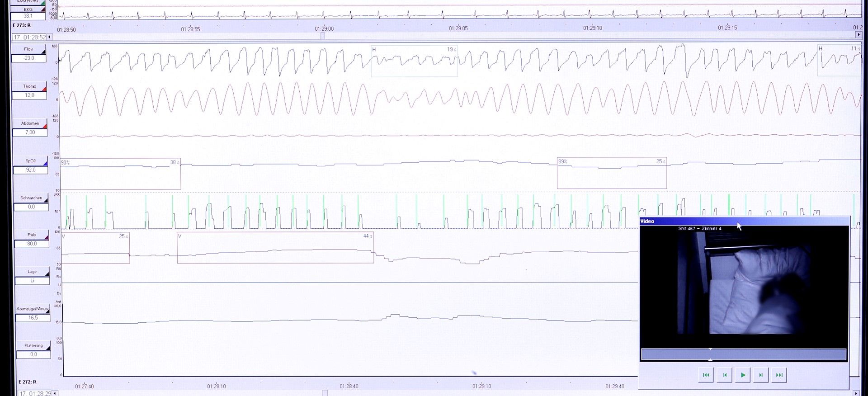Play the patient video recording
Viewport: 868px width, 396px height.
[743, 375]
